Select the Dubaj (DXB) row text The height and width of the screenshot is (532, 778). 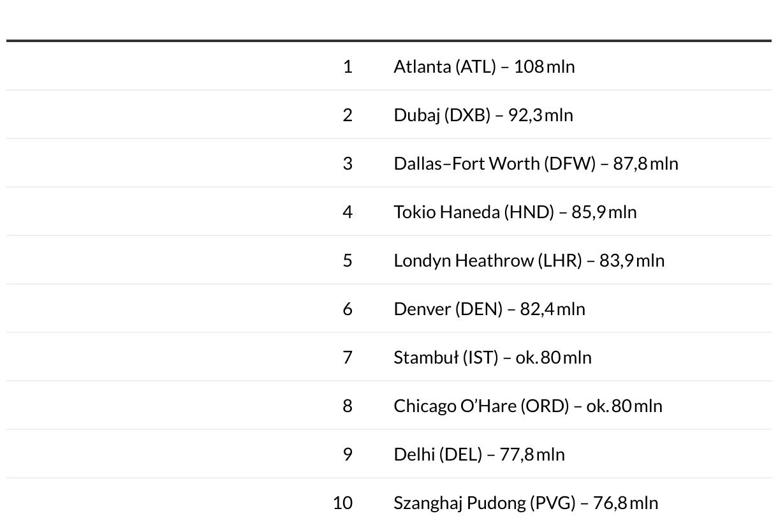(483, 115)
